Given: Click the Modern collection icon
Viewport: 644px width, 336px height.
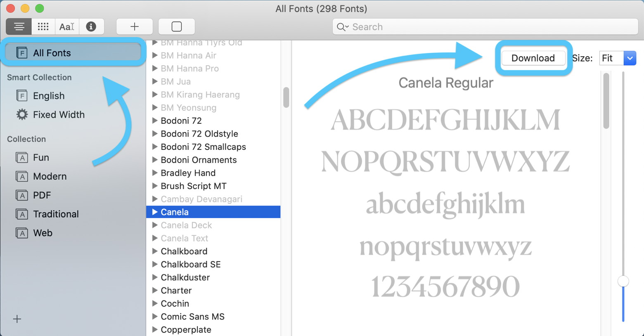Looking at the screenshot, I should click(x=22, y=177).
